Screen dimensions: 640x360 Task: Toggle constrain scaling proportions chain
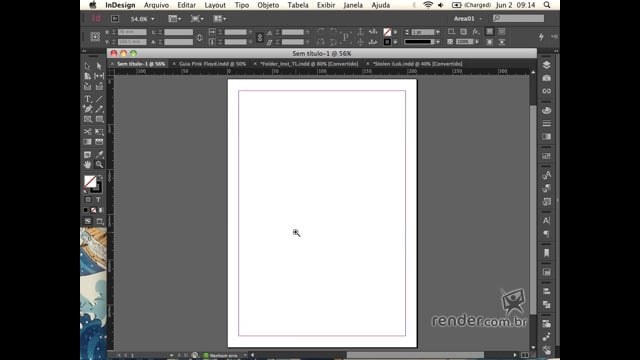point(260,38)
